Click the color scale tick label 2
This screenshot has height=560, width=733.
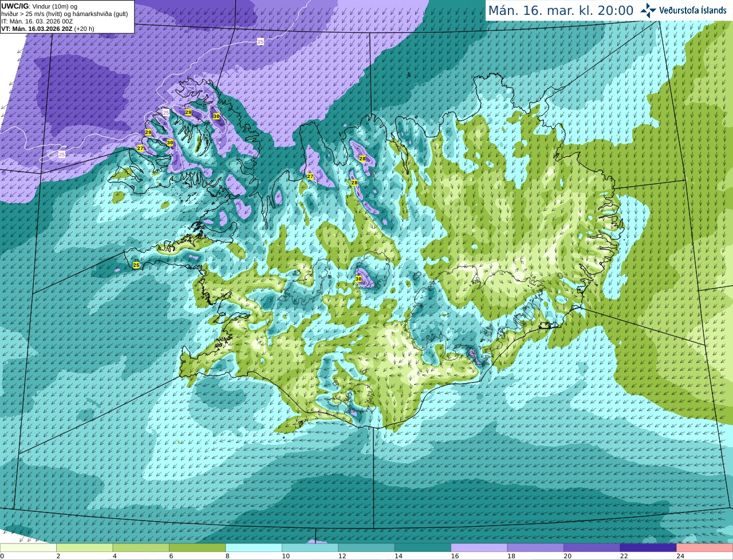tap(58, 556)
